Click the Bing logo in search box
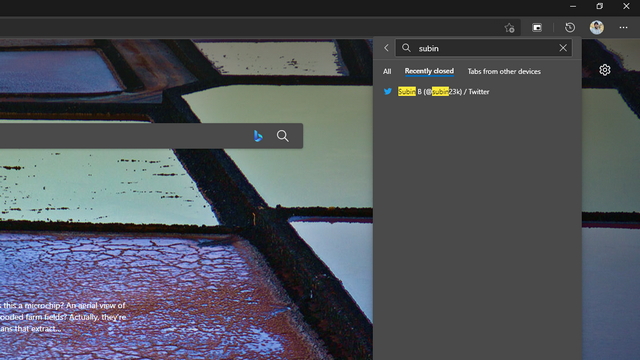 click(258, 136)
